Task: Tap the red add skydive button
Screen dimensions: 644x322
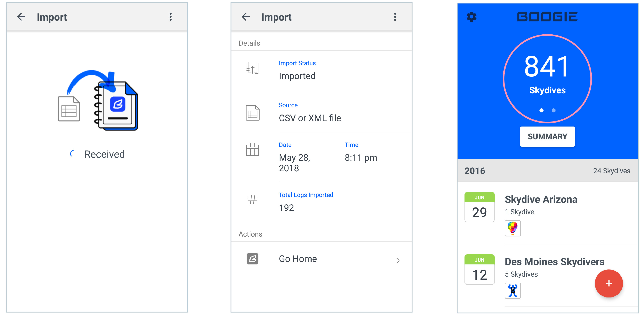Action: (609, 283)
